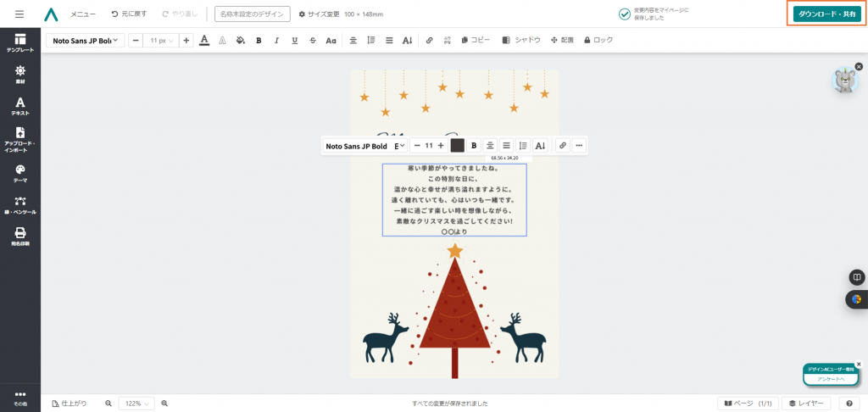Click the text color icon in top toolbar
This screenshot has height=412, width=868.
(x=204, y=40)
